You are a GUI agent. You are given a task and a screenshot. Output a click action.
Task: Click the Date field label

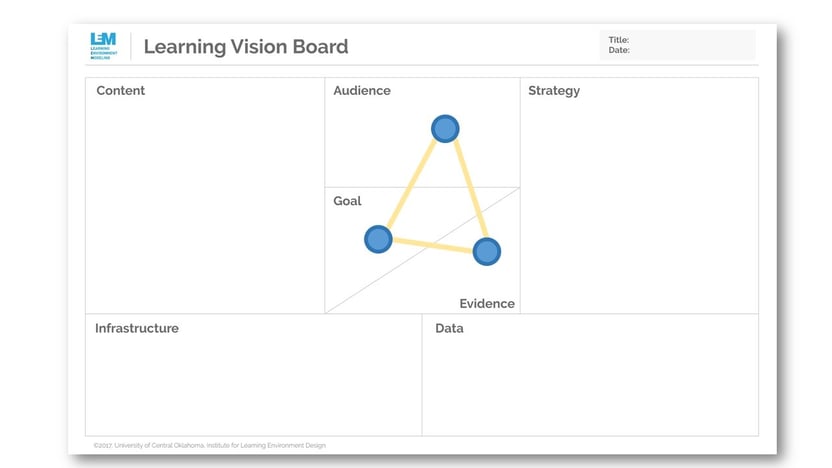click(x=619, y=50)
